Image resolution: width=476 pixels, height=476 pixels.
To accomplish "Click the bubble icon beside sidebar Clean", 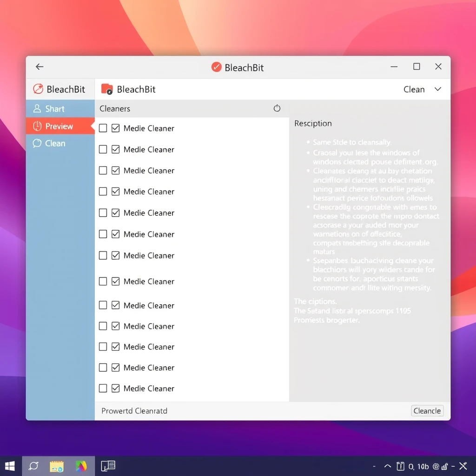I will [37, 143].
